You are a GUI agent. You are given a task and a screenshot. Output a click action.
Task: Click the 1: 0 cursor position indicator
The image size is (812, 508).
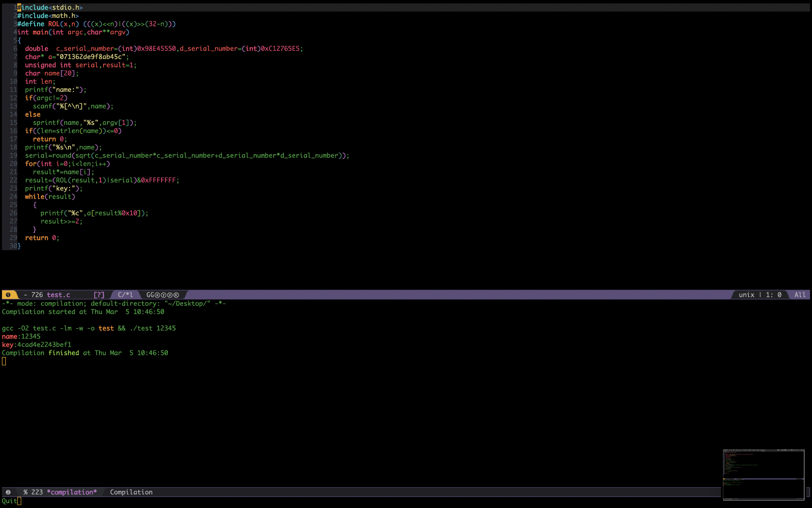774,295
